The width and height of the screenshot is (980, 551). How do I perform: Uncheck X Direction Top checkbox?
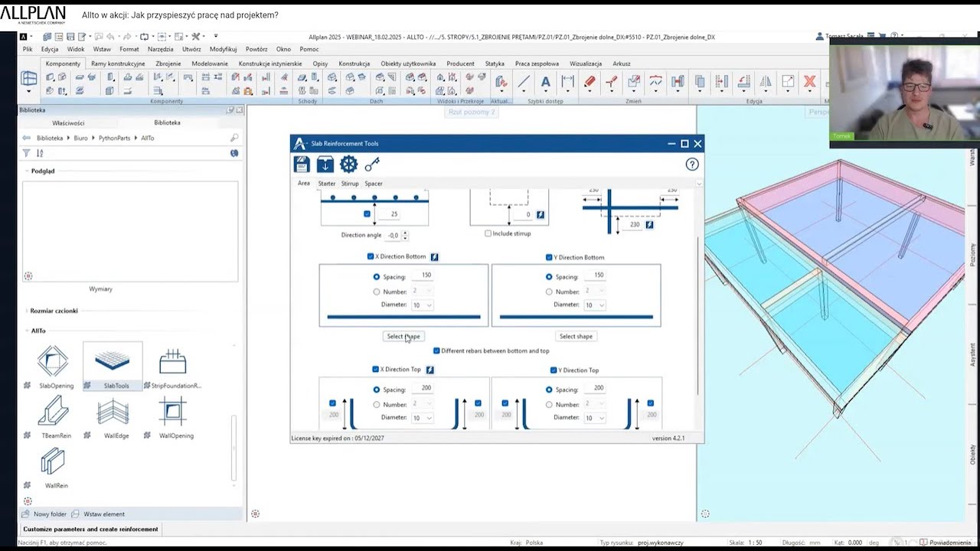click(x=376, y=369)
